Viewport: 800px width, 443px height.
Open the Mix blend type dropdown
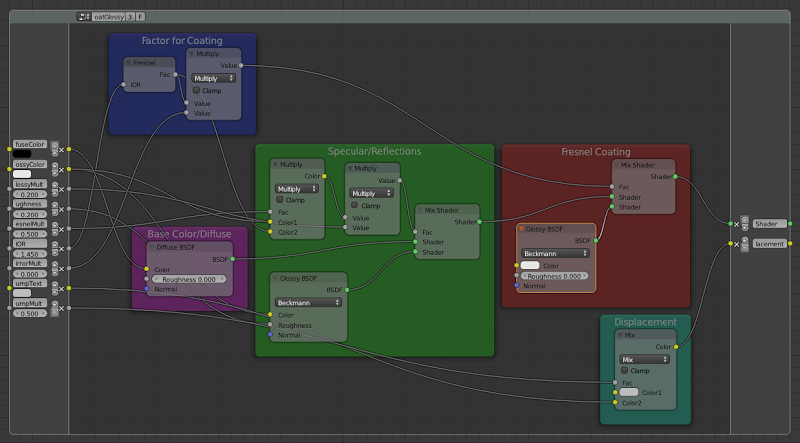(x=644, y=359)
